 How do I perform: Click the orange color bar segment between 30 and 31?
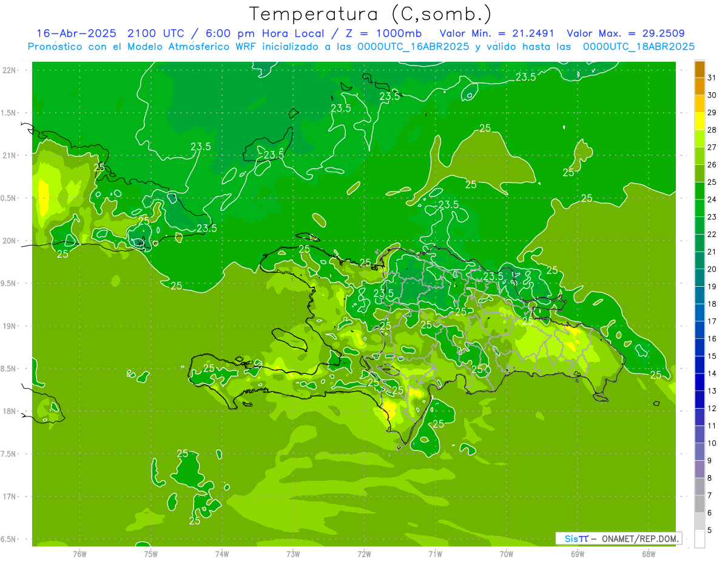pos(699,86)
